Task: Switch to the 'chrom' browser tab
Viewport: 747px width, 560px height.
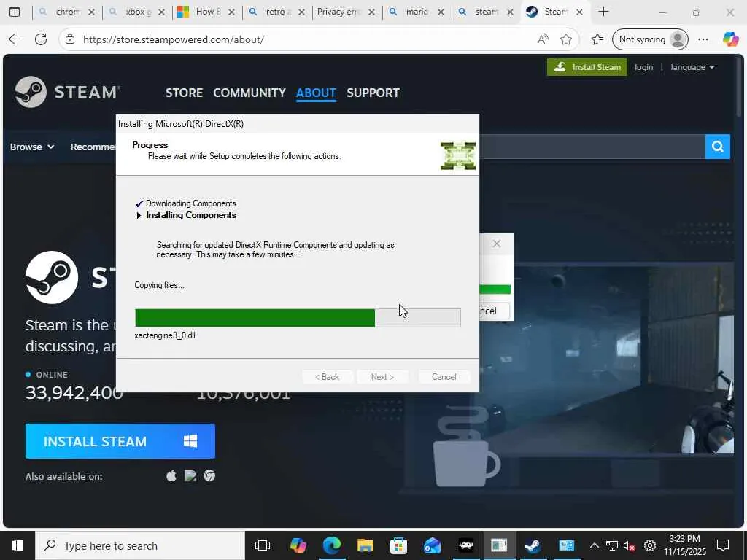Action: [67, 12]
